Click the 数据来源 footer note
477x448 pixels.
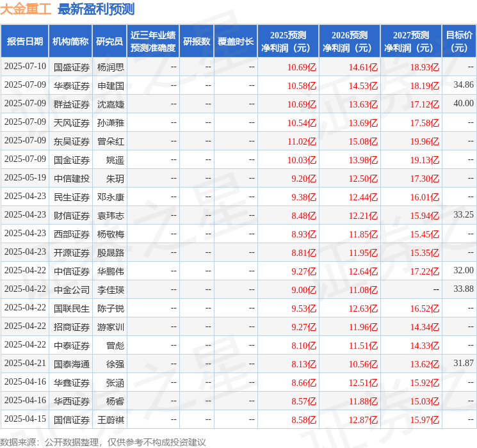coord(103,442)
